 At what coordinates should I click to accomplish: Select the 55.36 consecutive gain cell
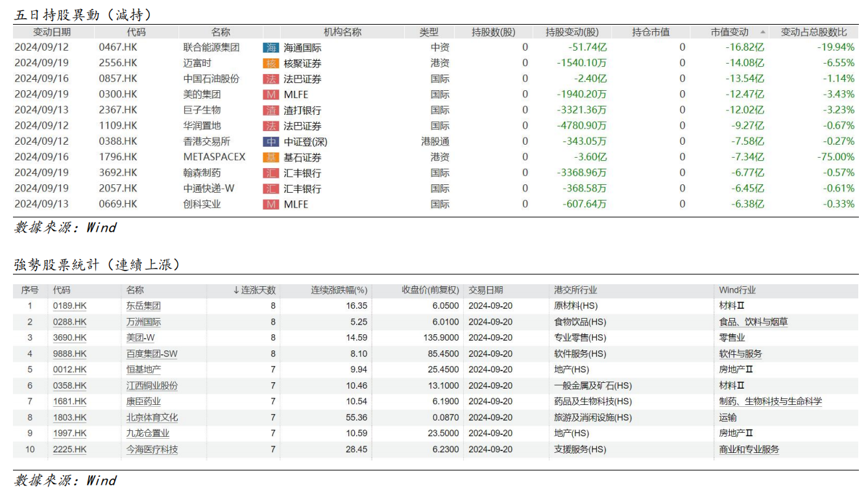(x=357, y=417)
